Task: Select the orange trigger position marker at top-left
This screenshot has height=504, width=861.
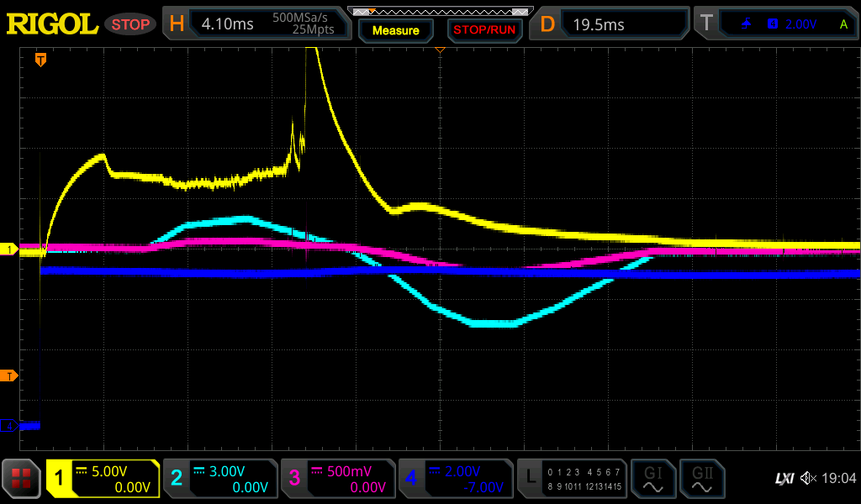Action: (x=40, y=60)
